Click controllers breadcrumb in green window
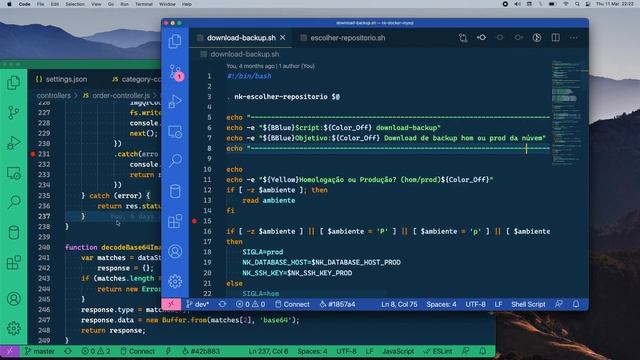The height and width of the screenshot is (360, 640). coord(53,96)
